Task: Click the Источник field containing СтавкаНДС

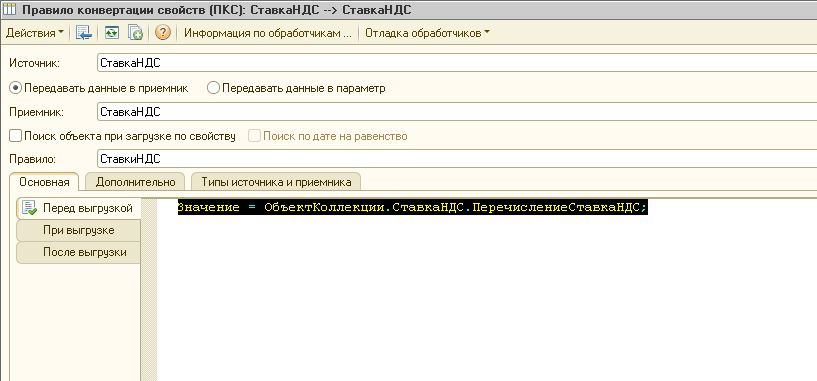Action: [x=457, y=63]
